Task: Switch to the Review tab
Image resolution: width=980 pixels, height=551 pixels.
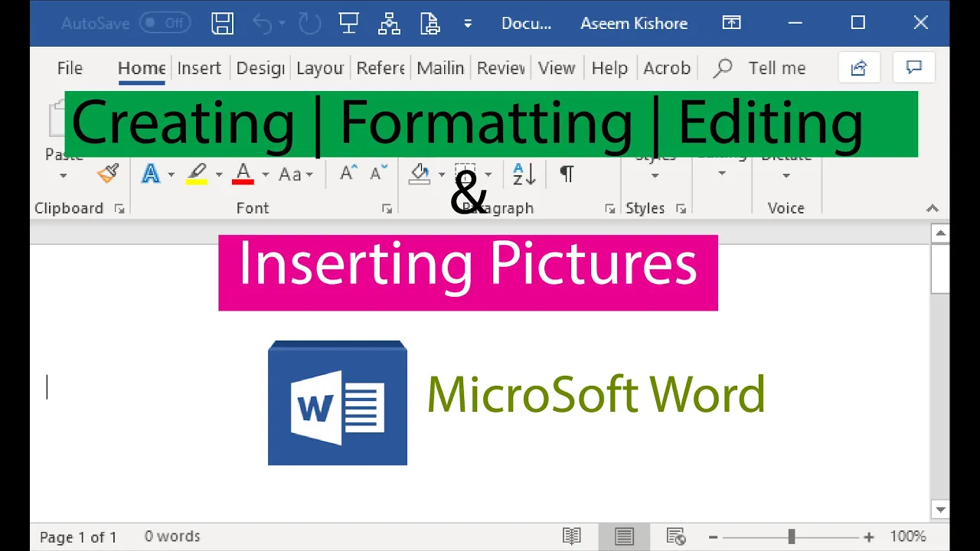Action: point(501,68)
